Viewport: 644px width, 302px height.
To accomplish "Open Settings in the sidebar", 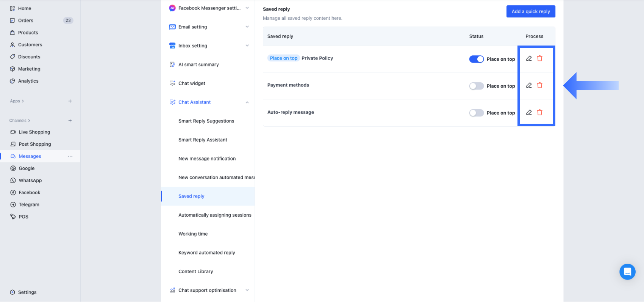I will click(x=27, y=293).
